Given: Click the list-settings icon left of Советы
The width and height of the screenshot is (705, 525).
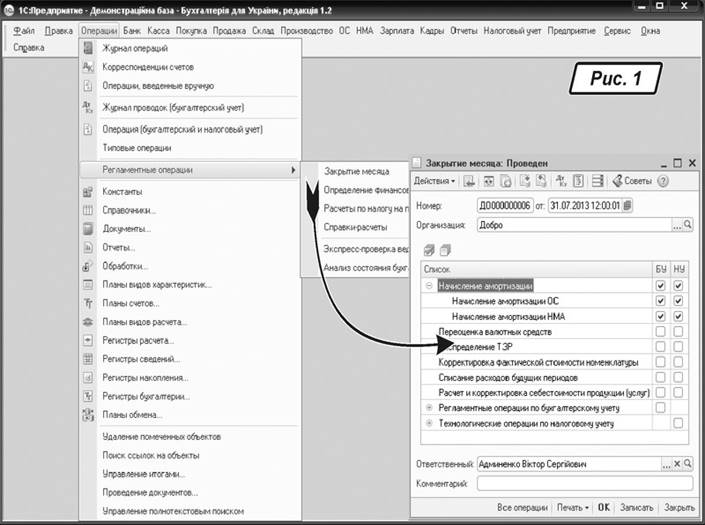Looking at the screenshot, I should (x=598, y=181).
